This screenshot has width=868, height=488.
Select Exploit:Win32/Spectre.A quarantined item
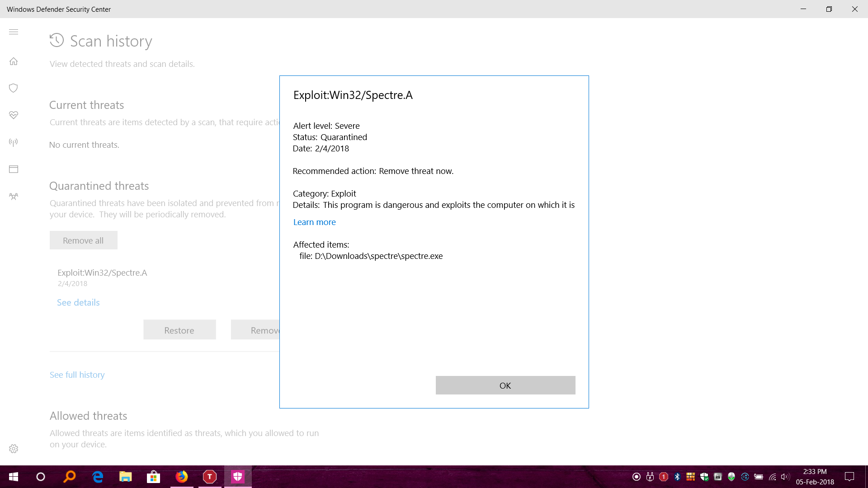click(x=102, y=272)
